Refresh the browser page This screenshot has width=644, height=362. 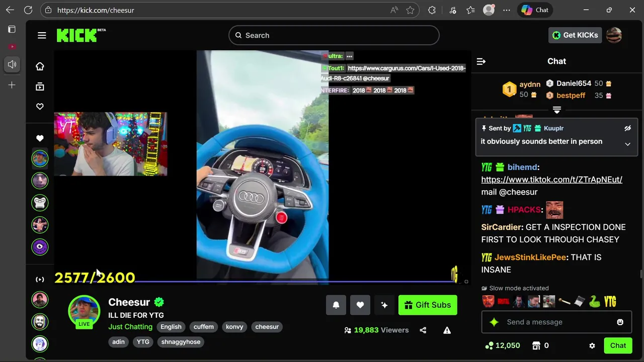[x=28, y=10]
